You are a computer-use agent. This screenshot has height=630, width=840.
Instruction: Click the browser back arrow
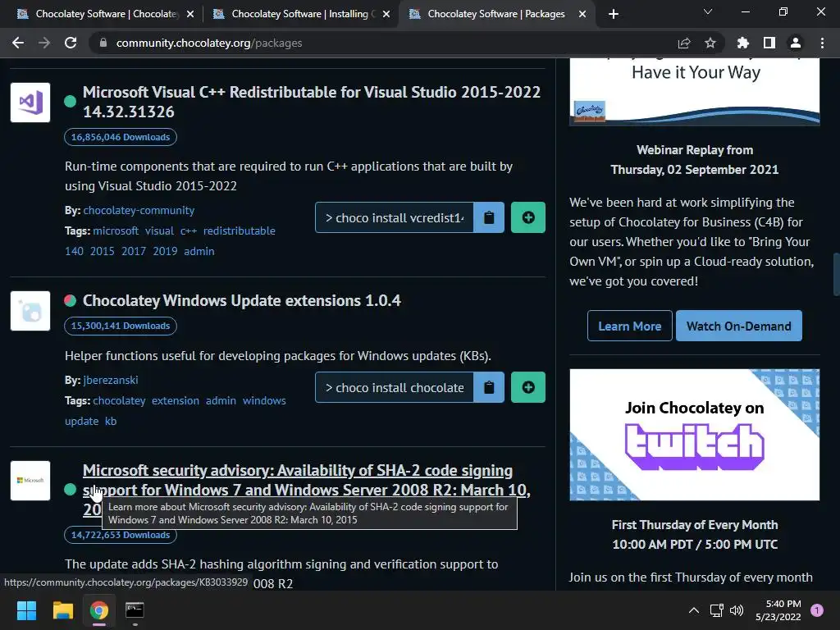(x=18, y=43)
